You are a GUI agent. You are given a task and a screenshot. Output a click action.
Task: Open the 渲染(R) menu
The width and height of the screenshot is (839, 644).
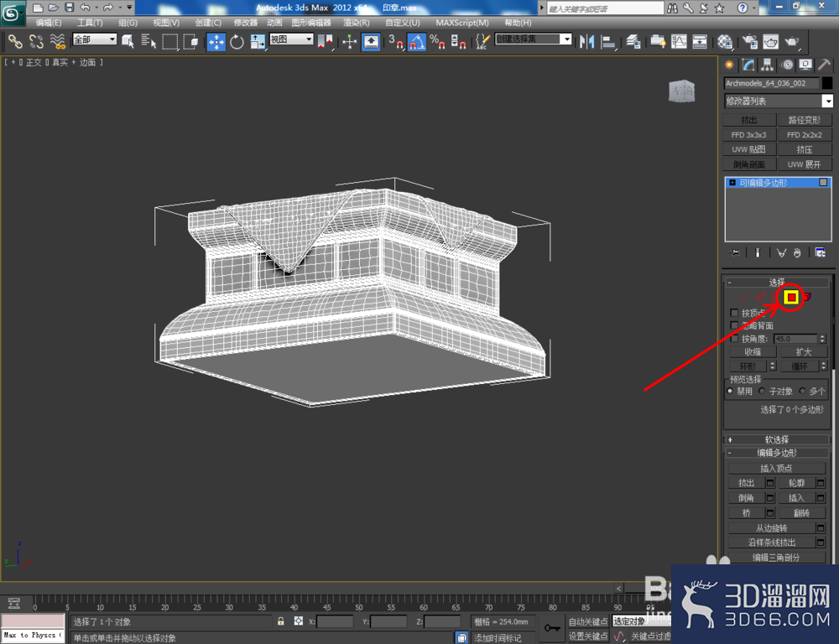357,23
